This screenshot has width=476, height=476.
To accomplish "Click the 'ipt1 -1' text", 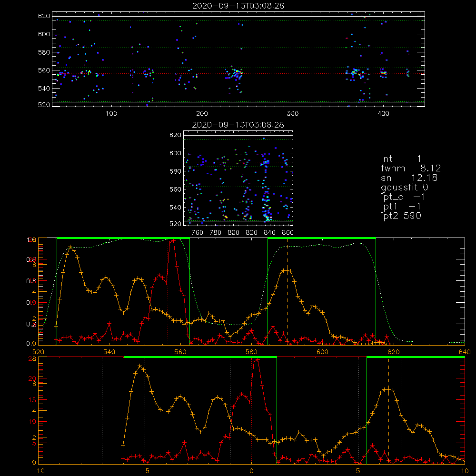I will [x=401, y=207].
